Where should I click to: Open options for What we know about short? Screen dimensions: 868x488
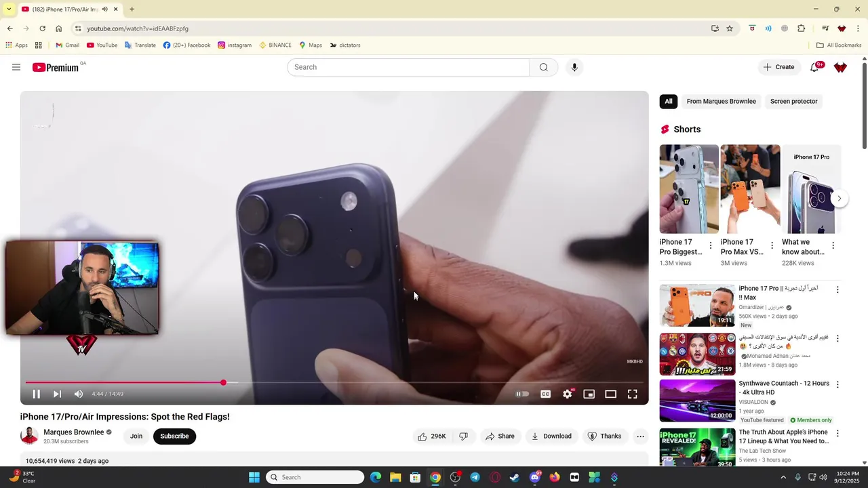click(833, 245)
